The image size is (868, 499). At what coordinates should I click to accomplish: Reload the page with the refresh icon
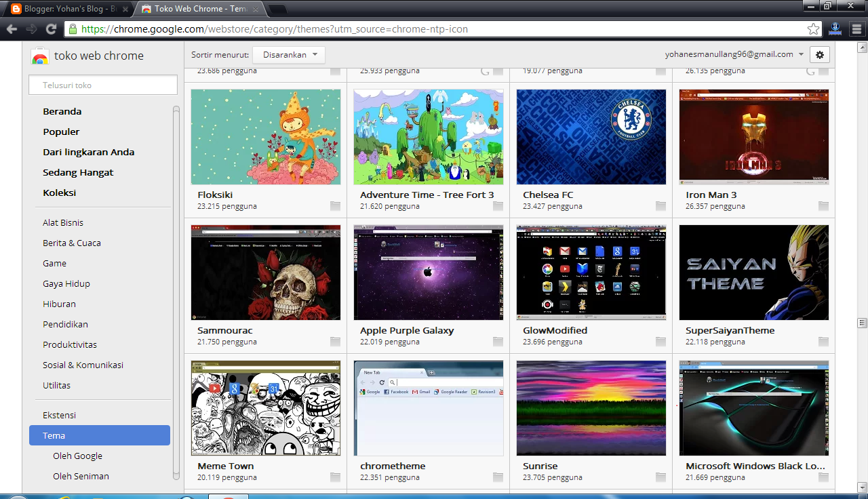pos(52,28)
